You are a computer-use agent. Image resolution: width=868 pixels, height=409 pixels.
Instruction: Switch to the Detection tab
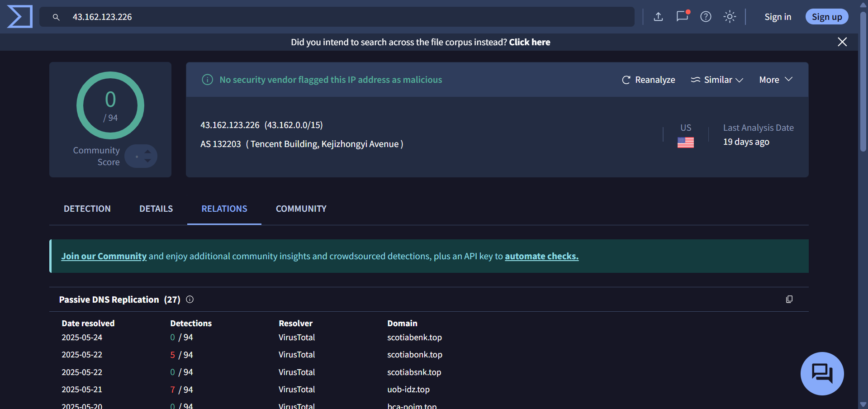87,209
